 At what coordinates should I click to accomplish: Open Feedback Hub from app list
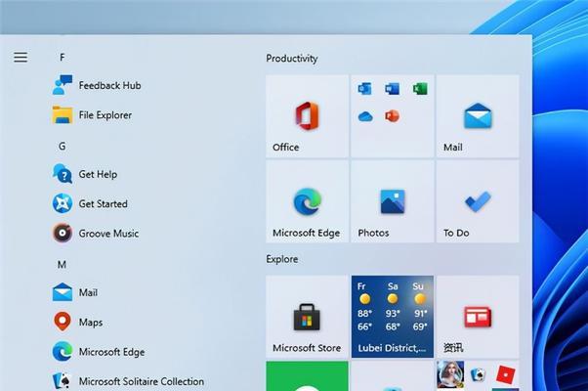[97, 85]
